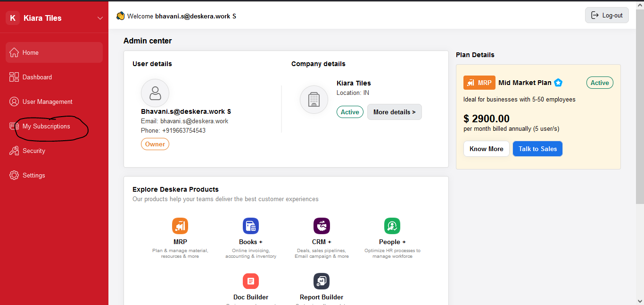644x305 pixels.
Task: Click the email bhavani.s@deskera.work text
Action: 194,121
